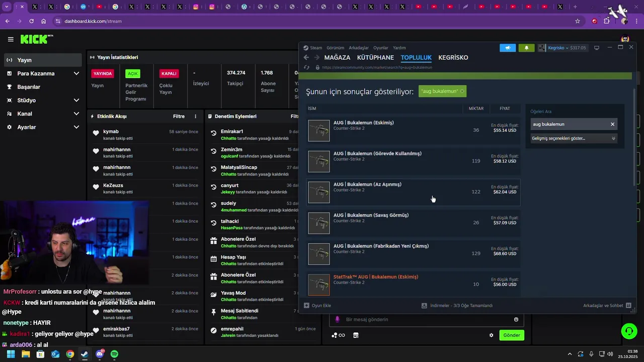Expand Gelişmiş seçenekleri göster dropdown
This screenshot has width=644, height=362.
574,138
